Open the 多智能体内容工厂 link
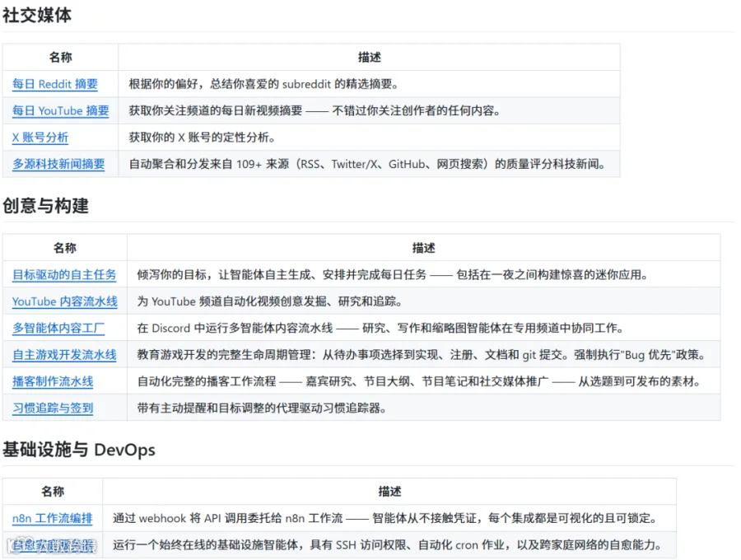The height and width of the screenshot is (560, 741). (x=58, y=328)
